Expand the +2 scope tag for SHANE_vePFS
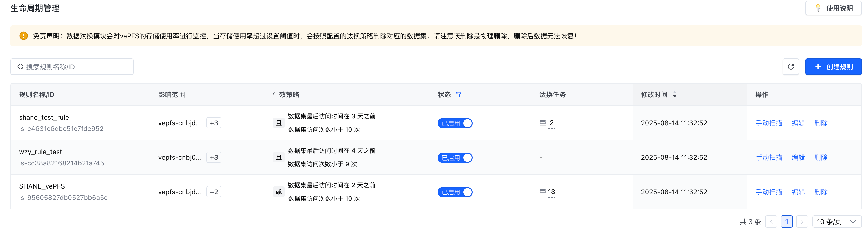 (x=214, y=192)
